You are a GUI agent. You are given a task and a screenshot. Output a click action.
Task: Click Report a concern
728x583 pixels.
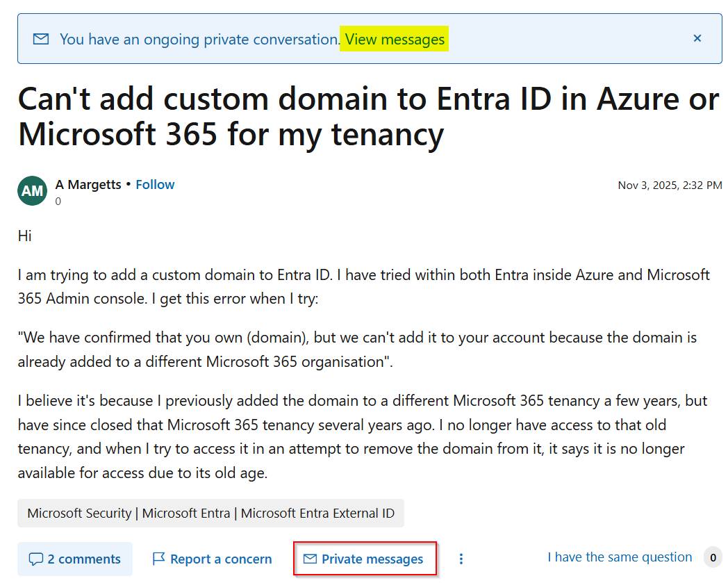click(x=212, y=559)
